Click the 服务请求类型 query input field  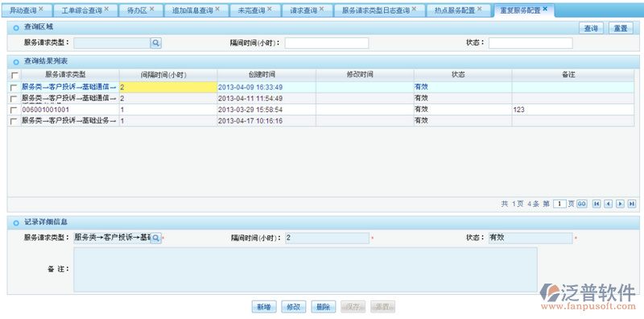click(112, 43)
